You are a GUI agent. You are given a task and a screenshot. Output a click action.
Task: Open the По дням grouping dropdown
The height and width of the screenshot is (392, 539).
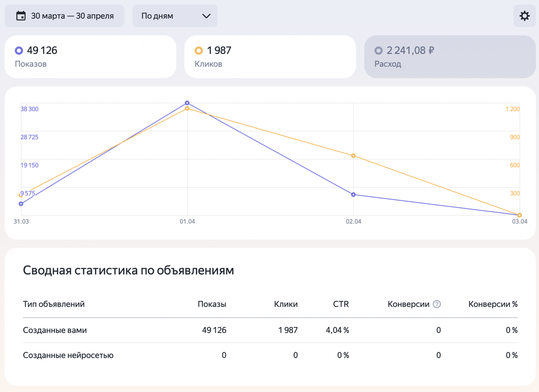tap(174, 16)
